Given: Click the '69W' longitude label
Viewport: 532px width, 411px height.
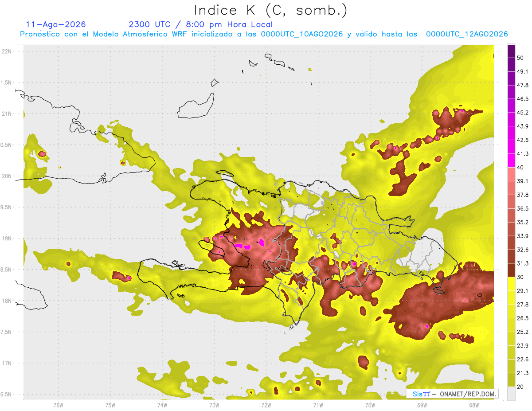Looking at the screenshot, I should (422, 405).
